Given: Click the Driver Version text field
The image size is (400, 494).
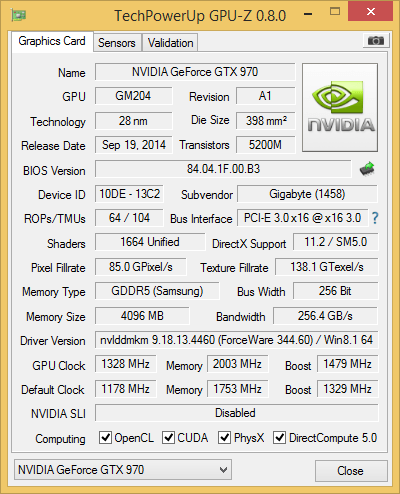Looking at the screenshot, I should click(236, 340).
